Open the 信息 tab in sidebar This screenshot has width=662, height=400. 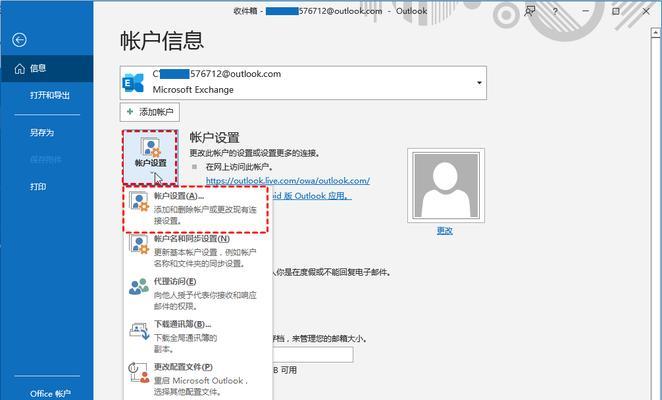coord(46,68)
